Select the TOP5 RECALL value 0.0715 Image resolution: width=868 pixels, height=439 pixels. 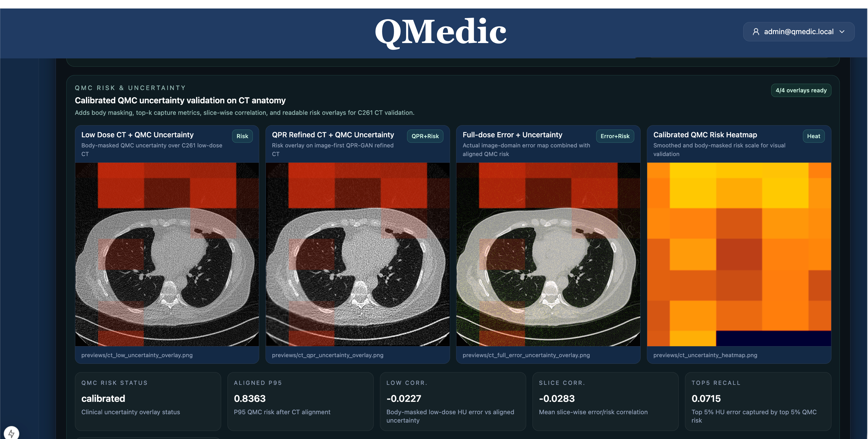706,399
